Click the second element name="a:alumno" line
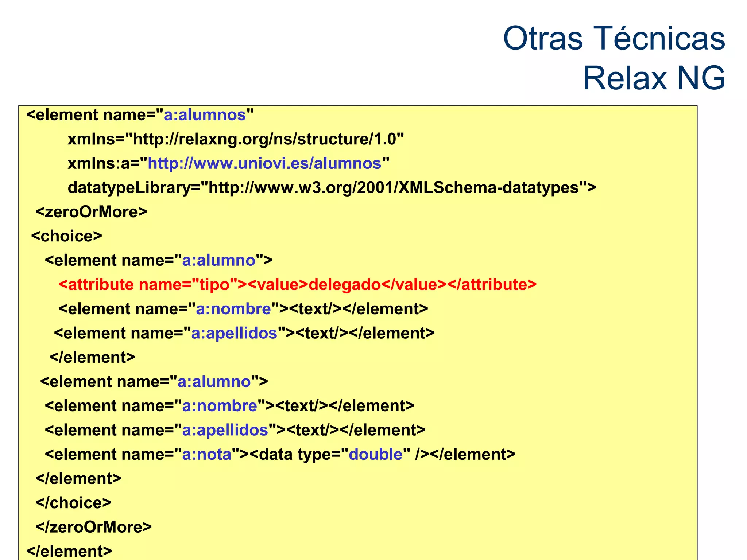This screenshot has width=747, height=560. (154, 382)
